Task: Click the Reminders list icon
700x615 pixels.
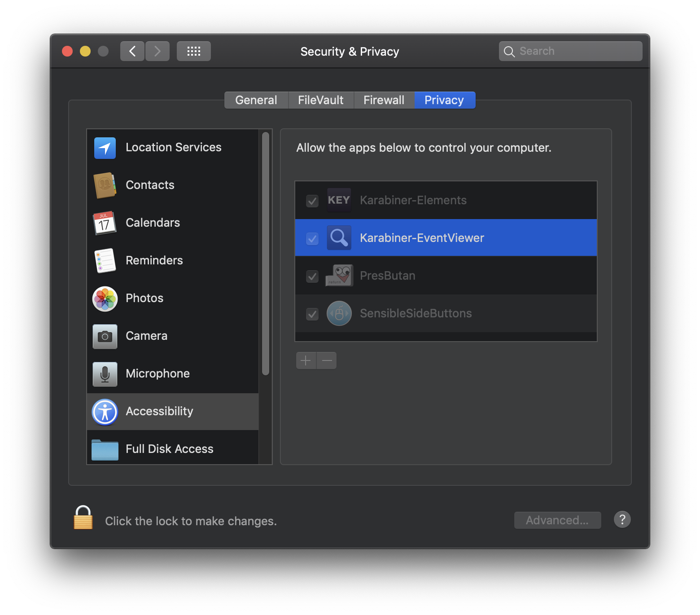Action: (x=105, y=261)
